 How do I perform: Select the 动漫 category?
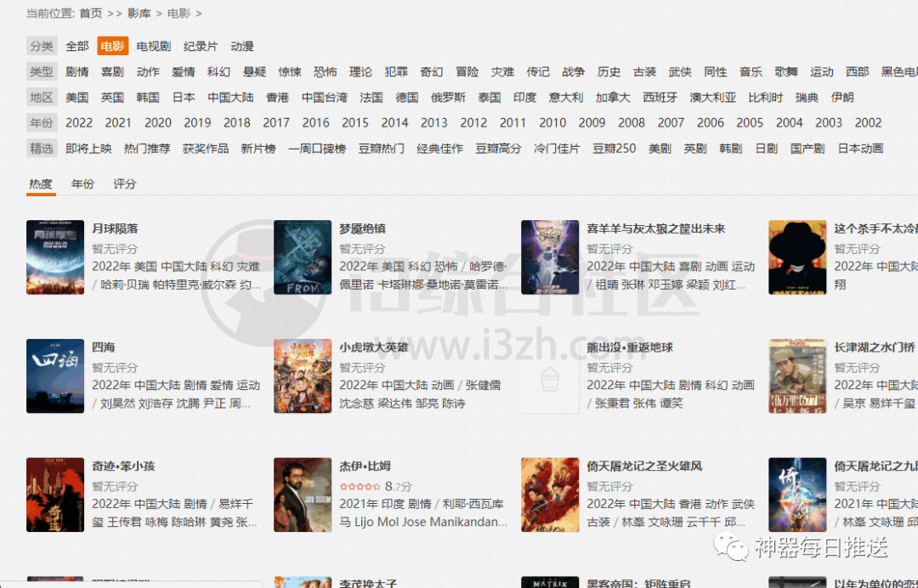241,46
